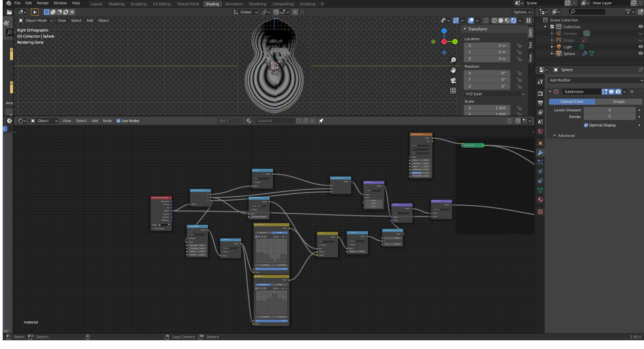Toggle Use Nodes checkbox

118,121
